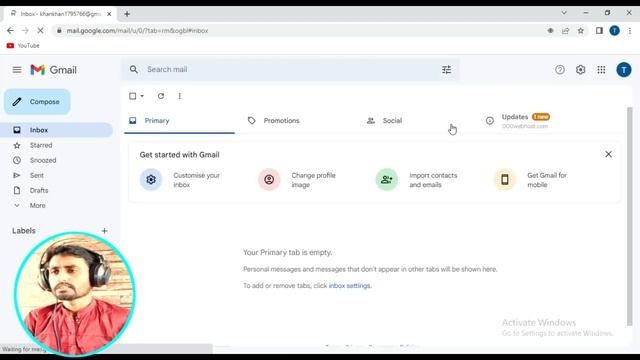Click Import contacts and emails text
The width and height of the screenshot is (640, 360).
point(433,180)
